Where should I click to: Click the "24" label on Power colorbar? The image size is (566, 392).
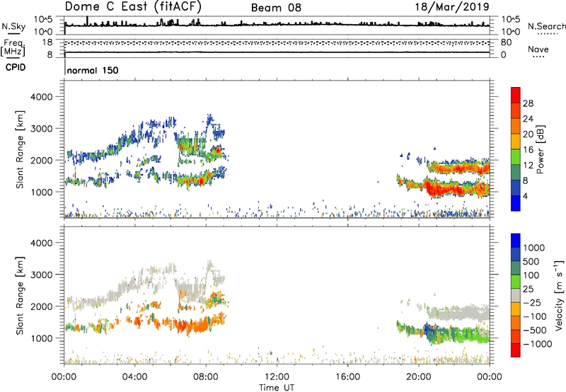(528, 119)
